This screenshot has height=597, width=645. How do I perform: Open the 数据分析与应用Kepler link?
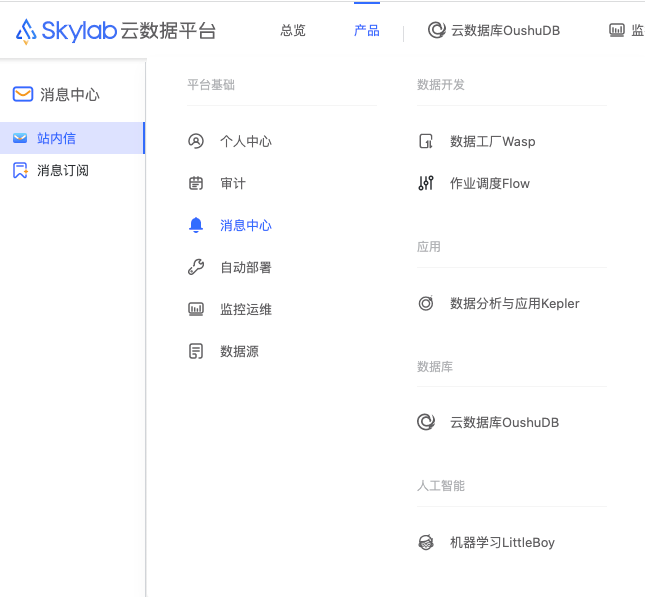click(x=514, y=303)
